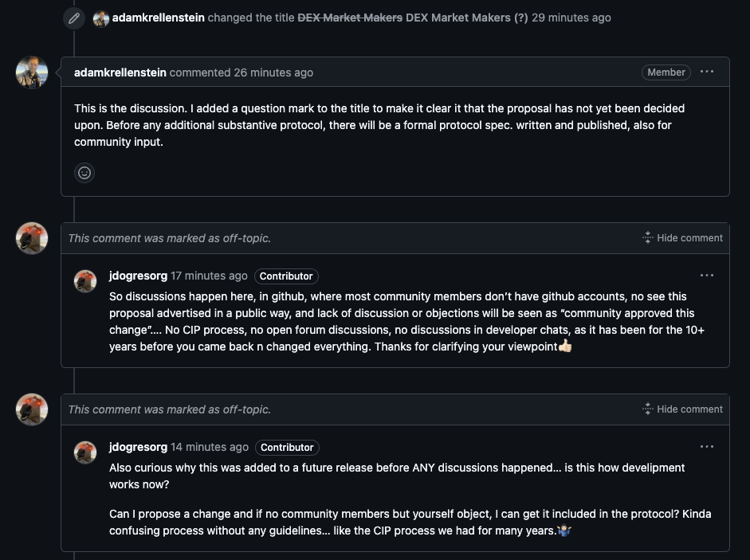The width and height of the screenshot is (750, 560).
Task: Click jdogresorg's large avatar beside the first off-topic comment
Action: (32, 238)
